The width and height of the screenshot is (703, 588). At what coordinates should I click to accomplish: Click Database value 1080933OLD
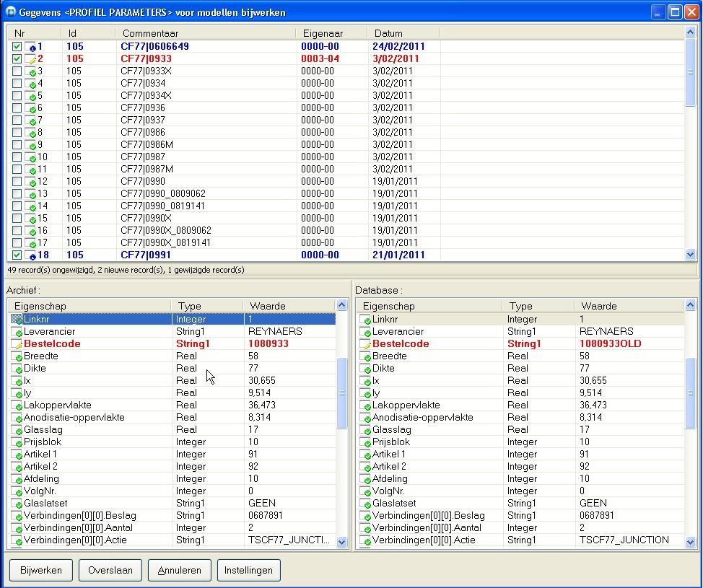pyautogui.click(x=610, y=343)
